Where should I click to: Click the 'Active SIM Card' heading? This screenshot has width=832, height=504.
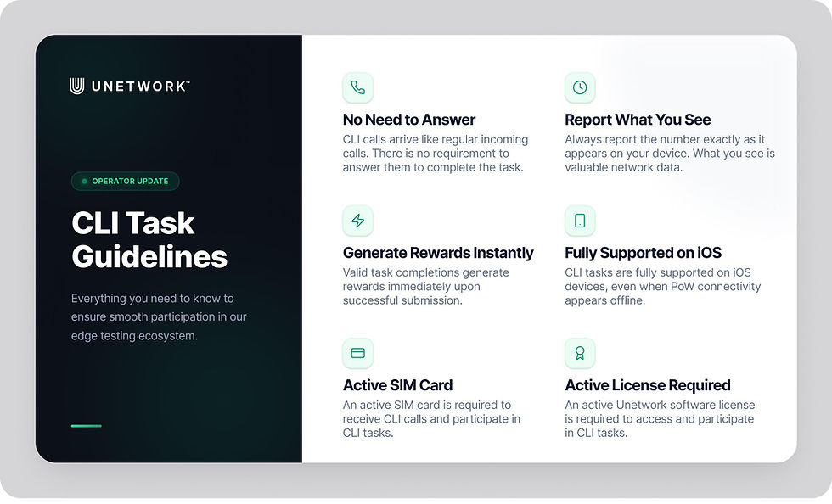coord(397,385)
